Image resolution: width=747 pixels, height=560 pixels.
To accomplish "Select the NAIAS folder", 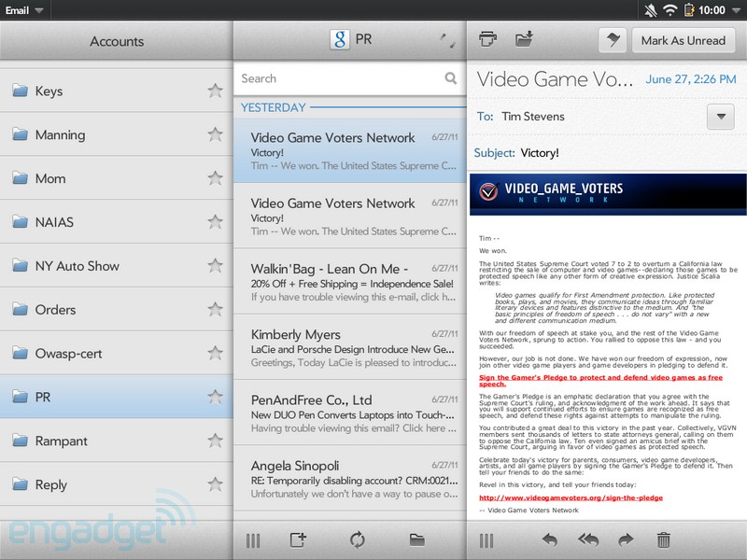I will point(116,221).
